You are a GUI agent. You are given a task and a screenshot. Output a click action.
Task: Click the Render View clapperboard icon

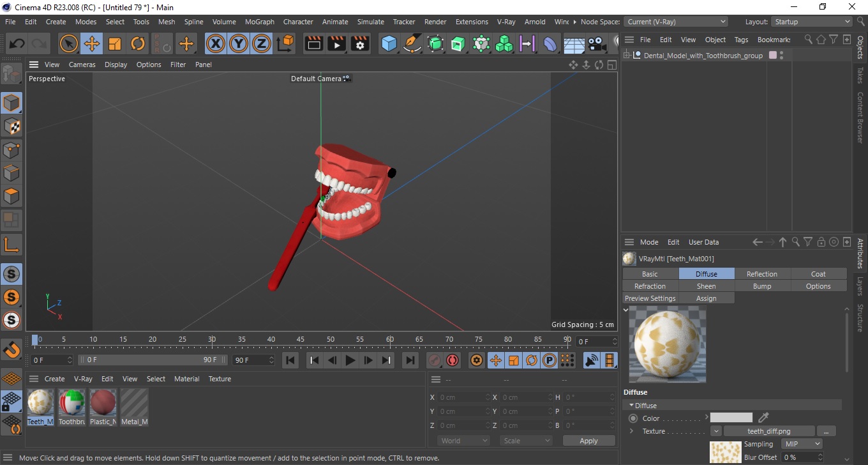(314, 43)
